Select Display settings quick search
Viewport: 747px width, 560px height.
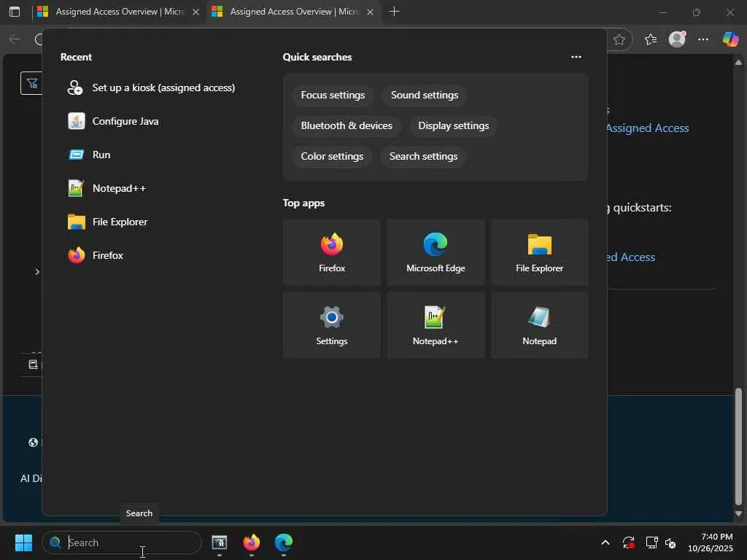[454, 125]
